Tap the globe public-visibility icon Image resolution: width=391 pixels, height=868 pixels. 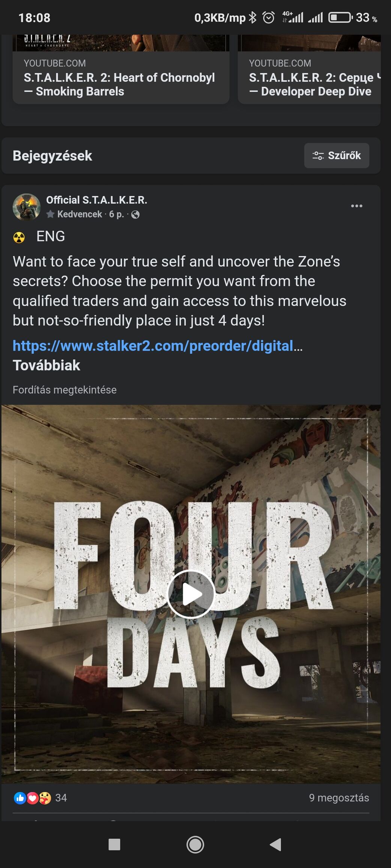pyautogui.click(x=135, y=214)
